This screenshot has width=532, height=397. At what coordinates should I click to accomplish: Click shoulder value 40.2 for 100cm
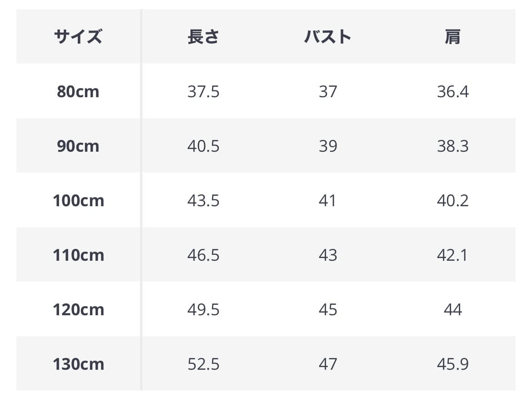(452, 201)
